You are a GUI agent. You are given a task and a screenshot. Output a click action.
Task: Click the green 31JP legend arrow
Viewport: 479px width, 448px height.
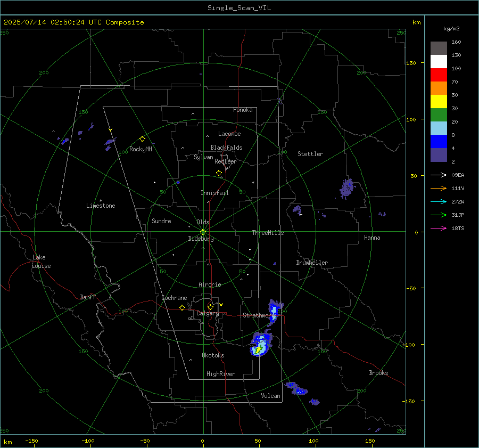[439, 215]
